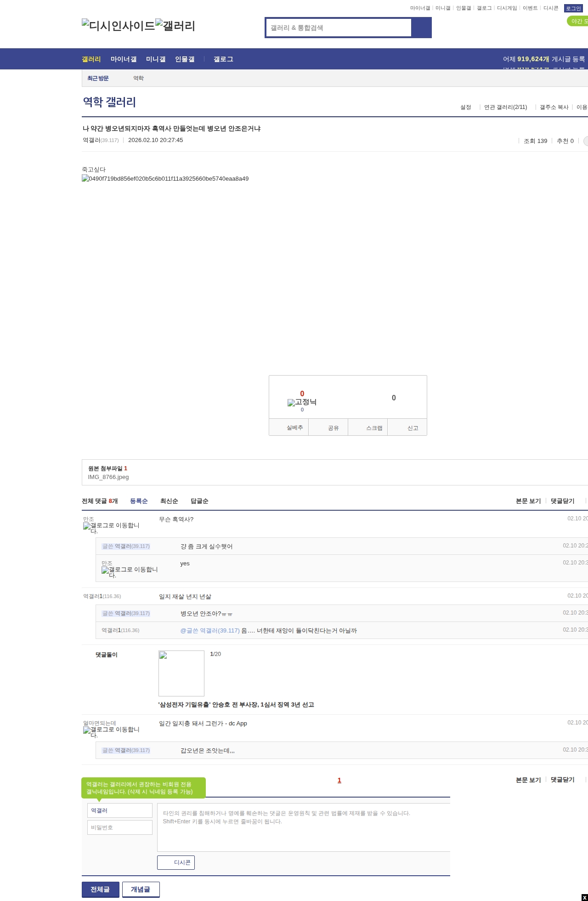This screenshot has width=588, height=901.
Task: Select 인물갤 in the blue navigation bar
Action: pyautogui.click(x=185, y=59)
